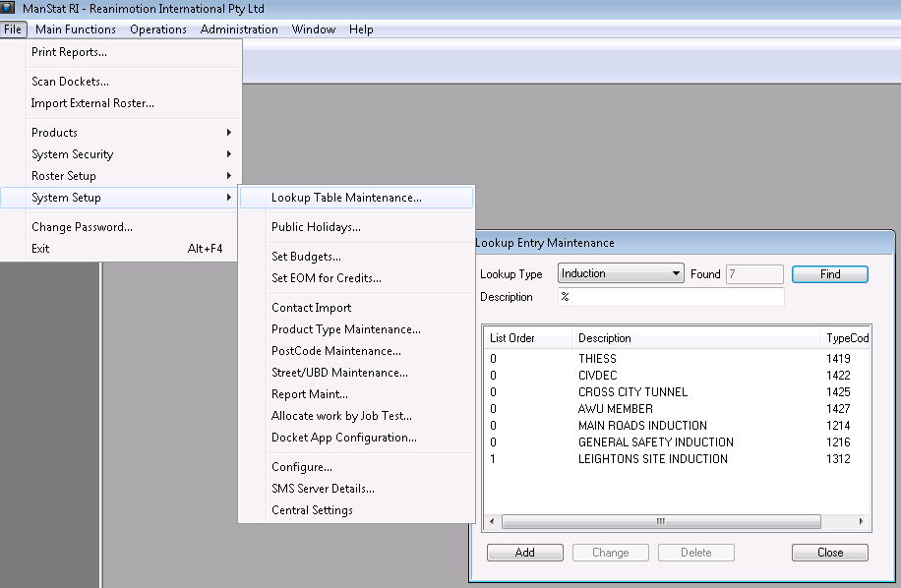Open the Main Functions menu
This screenshot has height=588, width=901.
click(x=76, y=29)
